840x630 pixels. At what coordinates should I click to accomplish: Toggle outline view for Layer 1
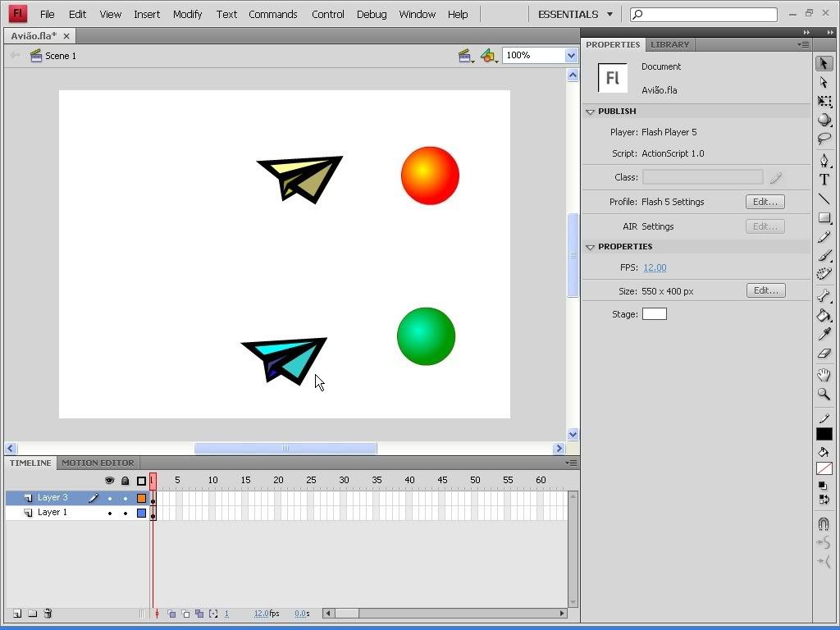point(141,513)
